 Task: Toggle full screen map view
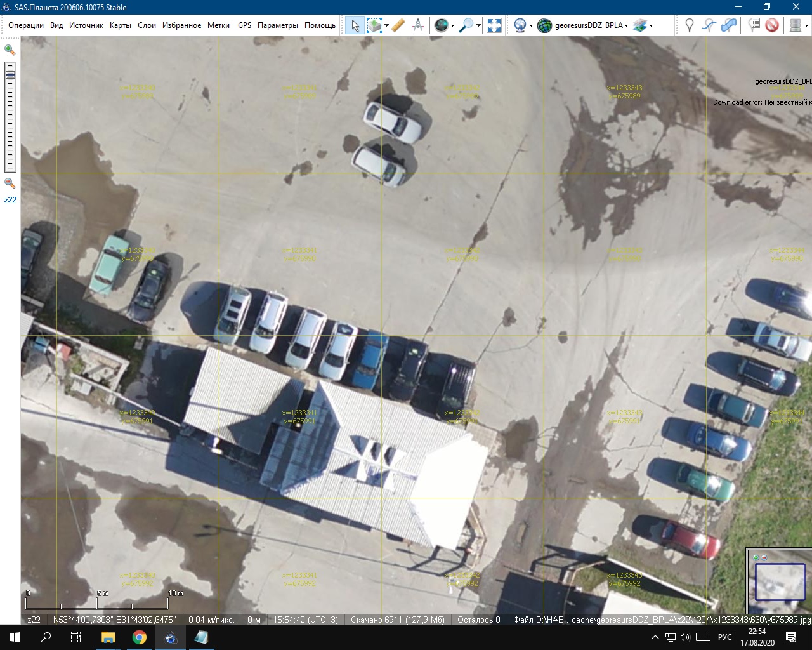tap(494, 25)
